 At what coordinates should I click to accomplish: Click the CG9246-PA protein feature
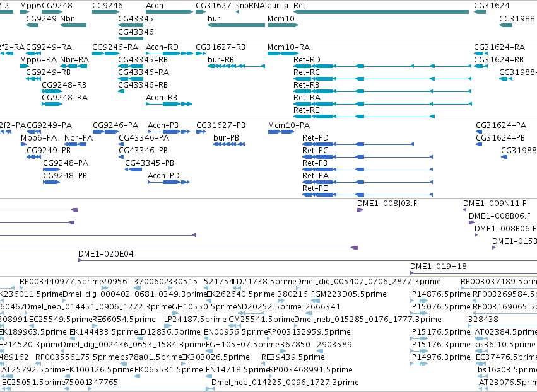point(106,132)
